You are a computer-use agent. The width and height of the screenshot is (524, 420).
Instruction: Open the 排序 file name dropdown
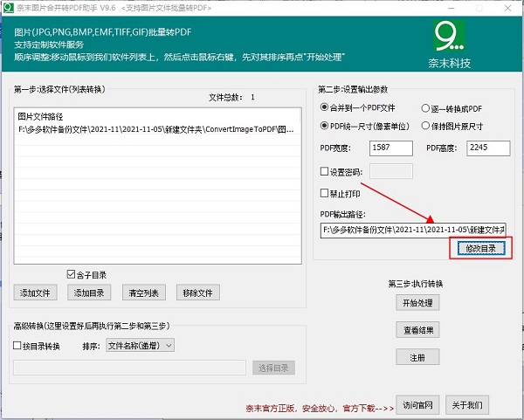[141, 346]
